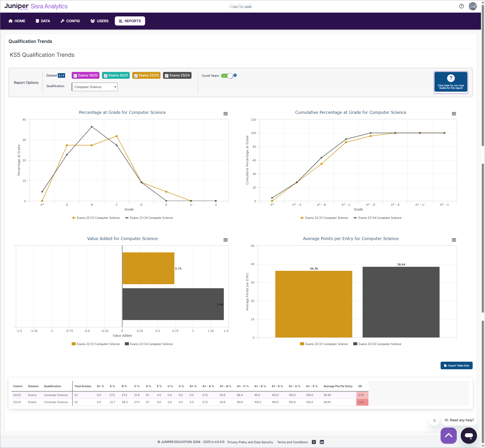Viewport: 485px width, 448px height.
Task: Open the LinkedIn icon in footer
Action: pyautogui.click(x=322, y=442)
